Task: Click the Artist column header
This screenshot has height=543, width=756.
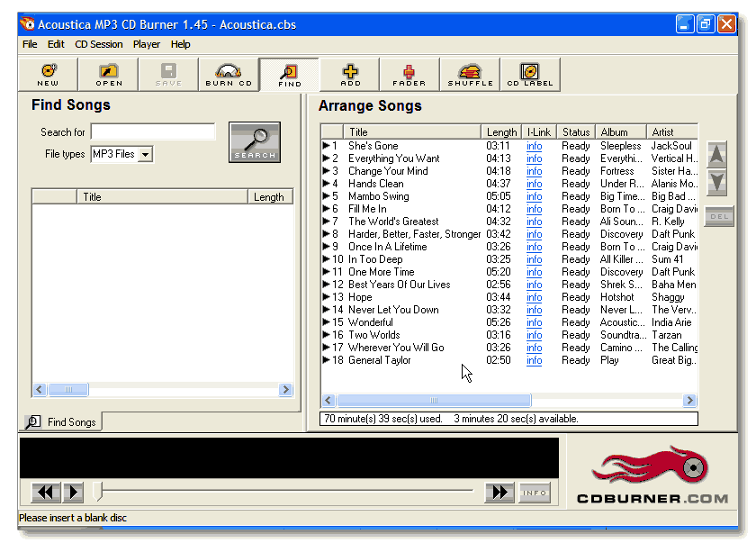Action: click(672, 132)
